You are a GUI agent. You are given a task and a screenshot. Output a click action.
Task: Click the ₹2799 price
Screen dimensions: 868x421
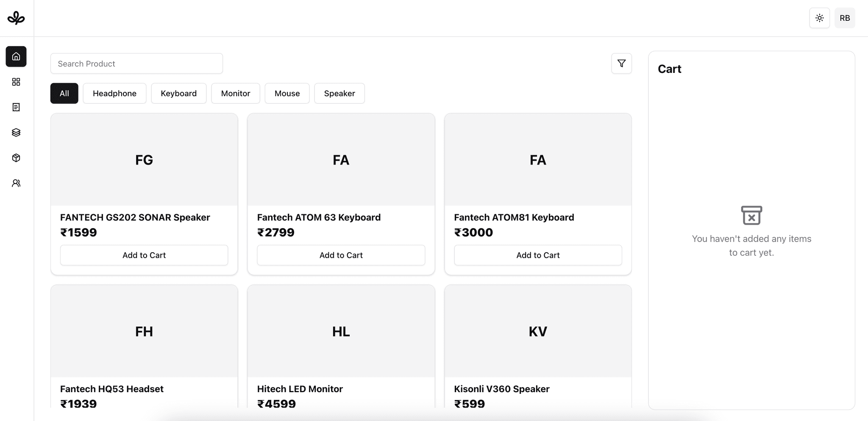point(276,232)
